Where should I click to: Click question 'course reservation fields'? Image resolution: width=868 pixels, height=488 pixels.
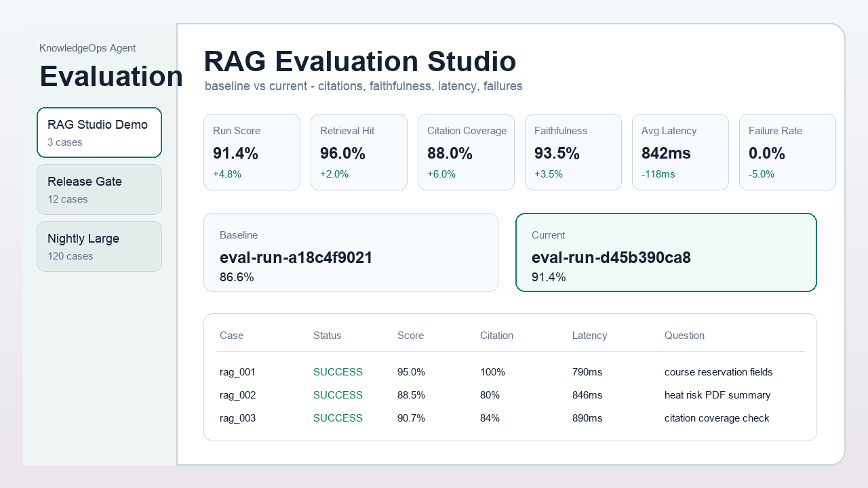coord(718,372)
